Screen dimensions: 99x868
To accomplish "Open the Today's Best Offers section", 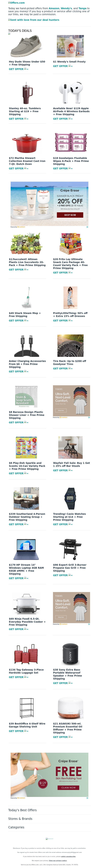I will click(23, 810).
